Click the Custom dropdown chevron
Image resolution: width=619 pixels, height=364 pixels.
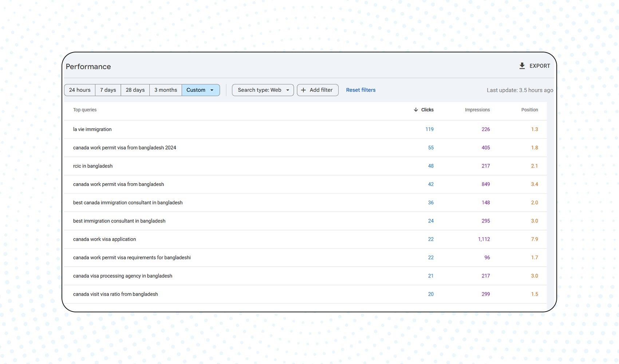click(x=212, y=90)
